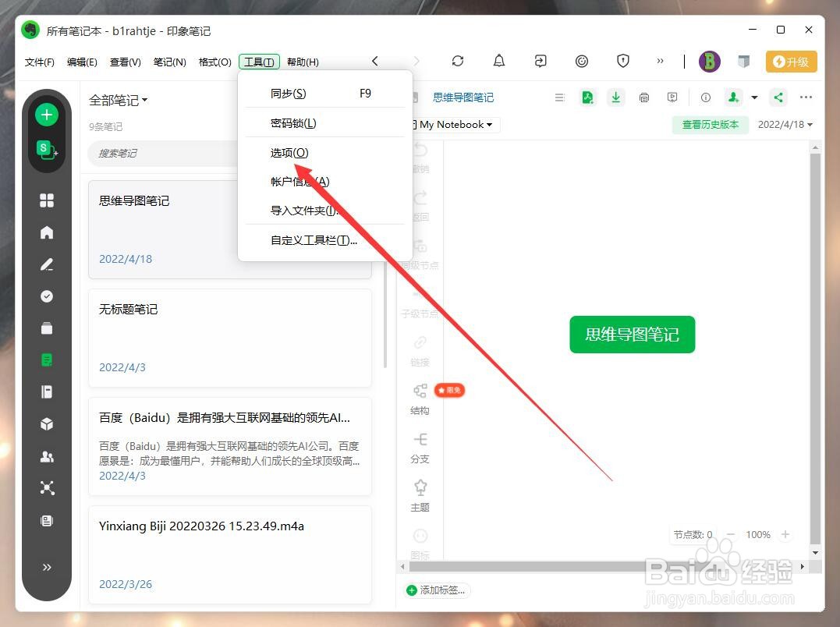Click the import arrow box toolbar icon
840x627 pixels.
coord(540,61)
